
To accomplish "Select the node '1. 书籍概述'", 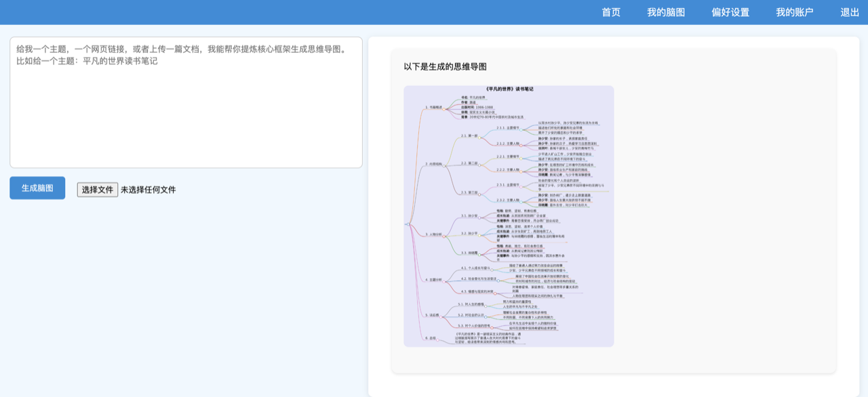I will point(434,107).
